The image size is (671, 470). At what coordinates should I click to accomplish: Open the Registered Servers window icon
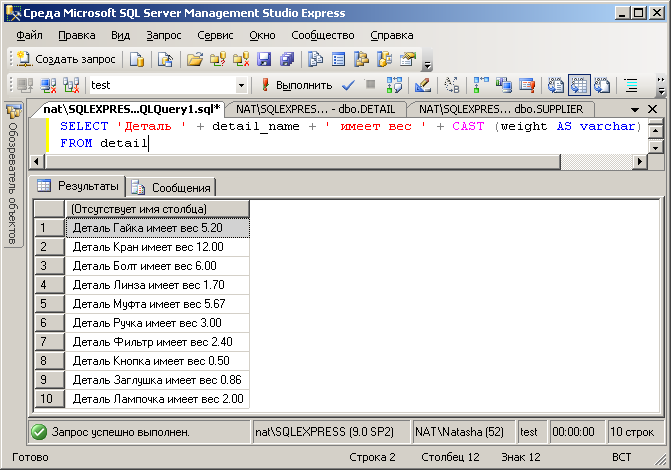point(316,59)
